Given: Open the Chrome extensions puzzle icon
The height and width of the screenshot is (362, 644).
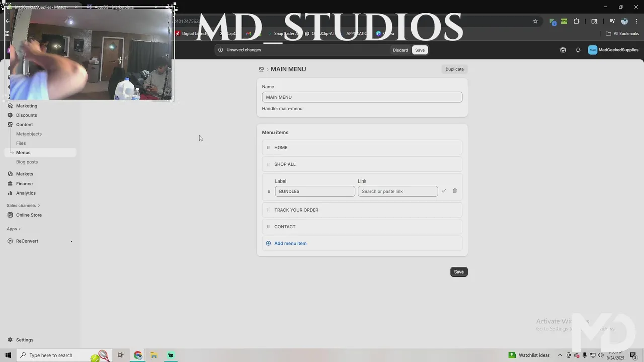Looking at the screenshot, I should coord(577,21).
